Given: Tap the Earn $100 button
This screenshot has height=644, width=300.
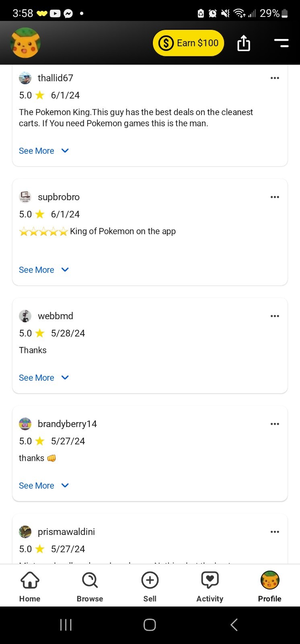Looking at the screenshot, I should (x=188, y=43).
